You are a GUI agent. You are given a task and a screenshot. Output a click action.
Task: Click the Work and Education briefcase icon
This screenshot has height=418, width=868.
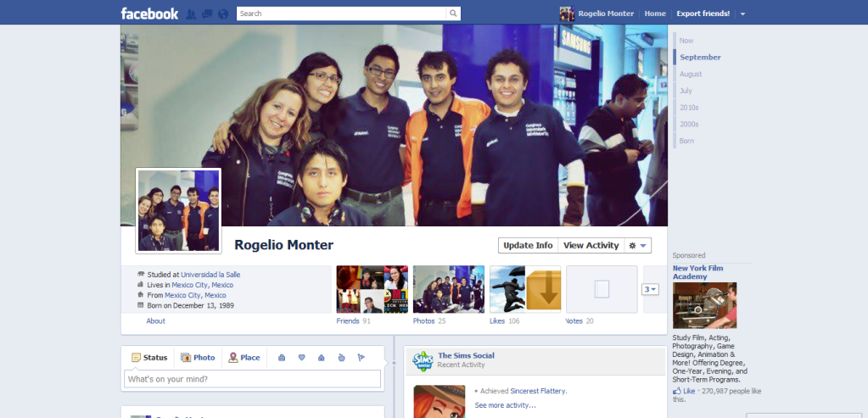[282, 358]
